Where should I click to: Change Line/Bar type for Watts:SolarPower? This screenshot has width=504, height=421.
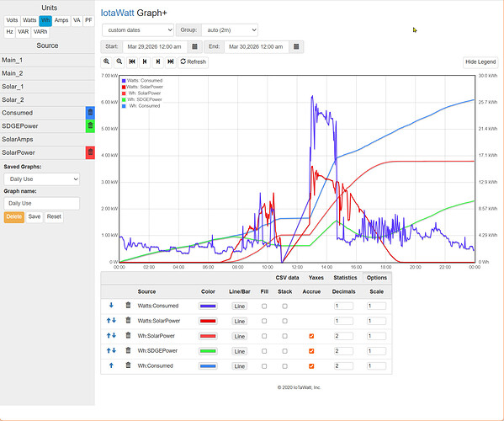[240, 321]
